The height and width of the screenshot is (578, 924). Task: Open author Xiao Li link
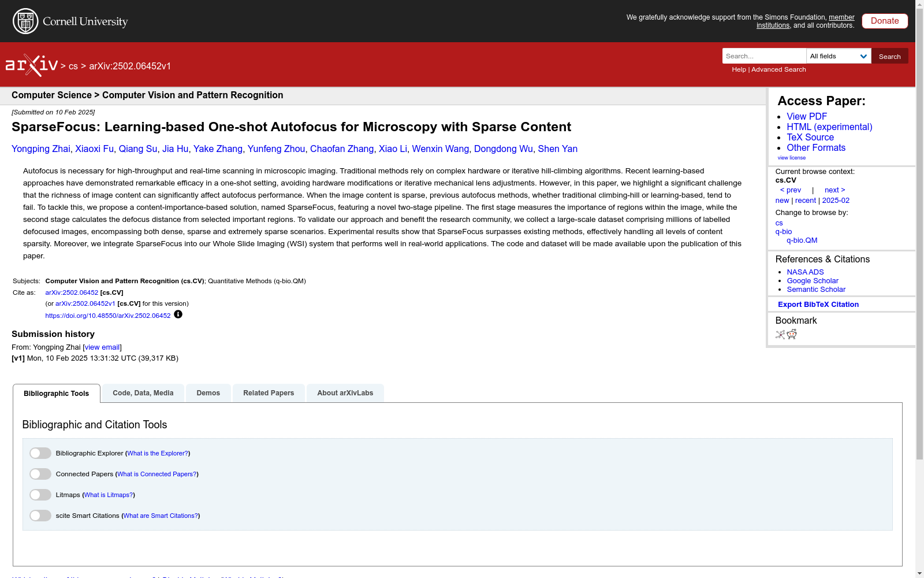pyautogui.click(x=393, y=149)
